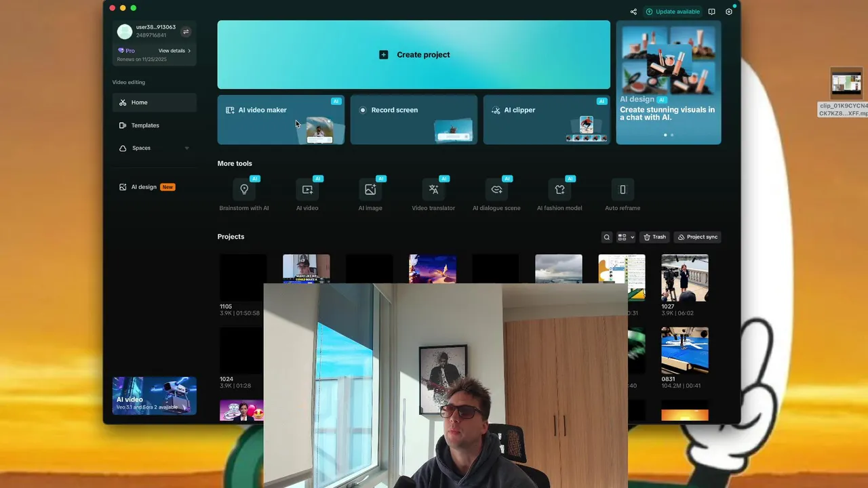This screenshot has width=868, height=488.
Task: Open the AI video maker card
Action: click(281, 120)
